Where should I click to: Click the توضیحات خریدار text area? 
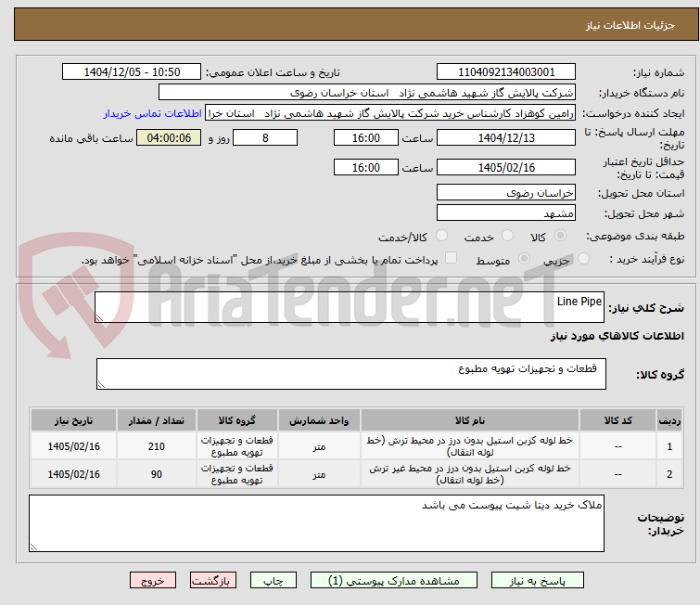click(x=316, y=522)
